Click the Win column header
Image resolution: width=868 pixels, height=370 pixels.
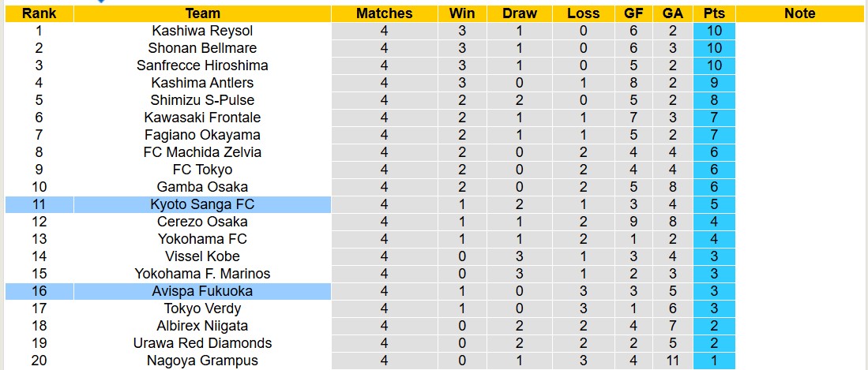[x=462, y=13]
